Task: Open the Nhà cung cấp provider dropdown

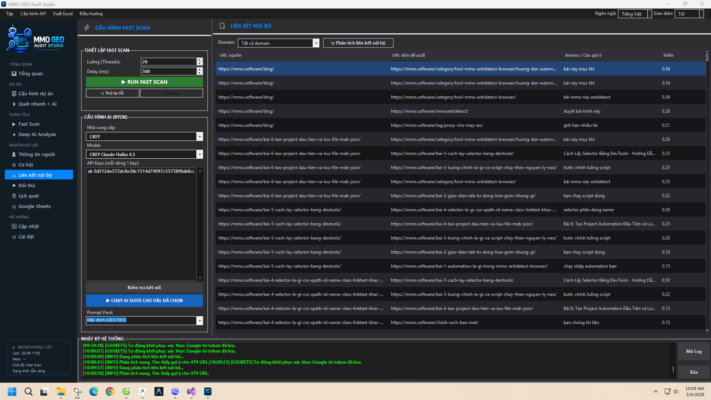Action: tap(200, 137)
